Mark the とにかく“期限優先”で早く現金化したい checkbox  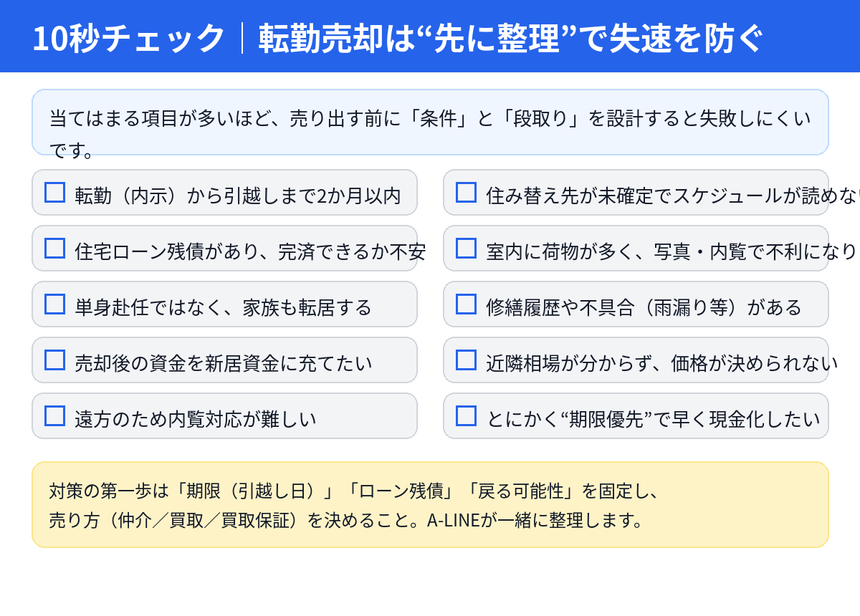click(467, 416)
